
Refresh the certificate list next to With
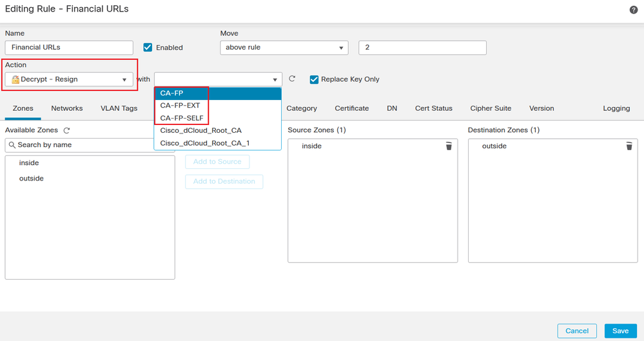point(292,79)
